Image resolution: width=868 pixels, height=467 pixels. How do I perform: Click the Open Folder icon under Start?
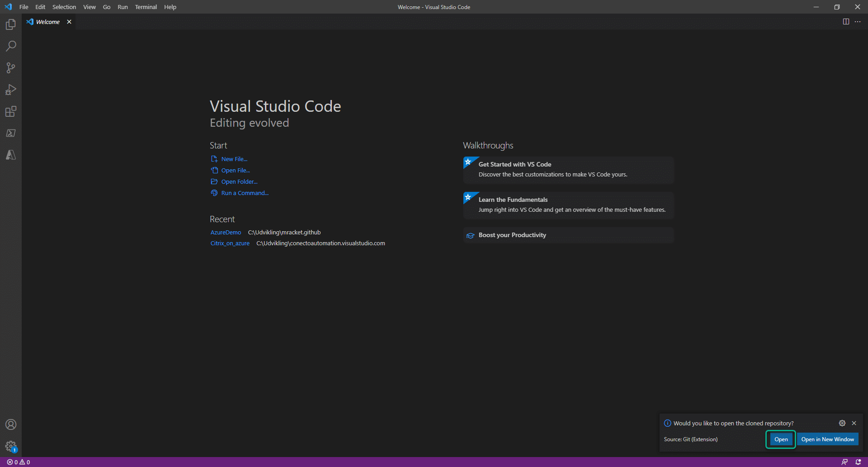coord(214,181)
